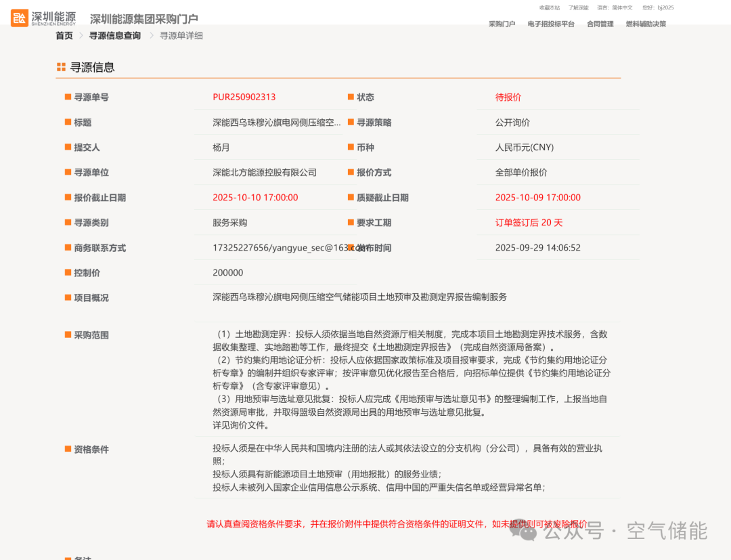Click the quote deadline 2025-10-10 17:00:00
The image size is (731, 560).
tap(255, 198)
